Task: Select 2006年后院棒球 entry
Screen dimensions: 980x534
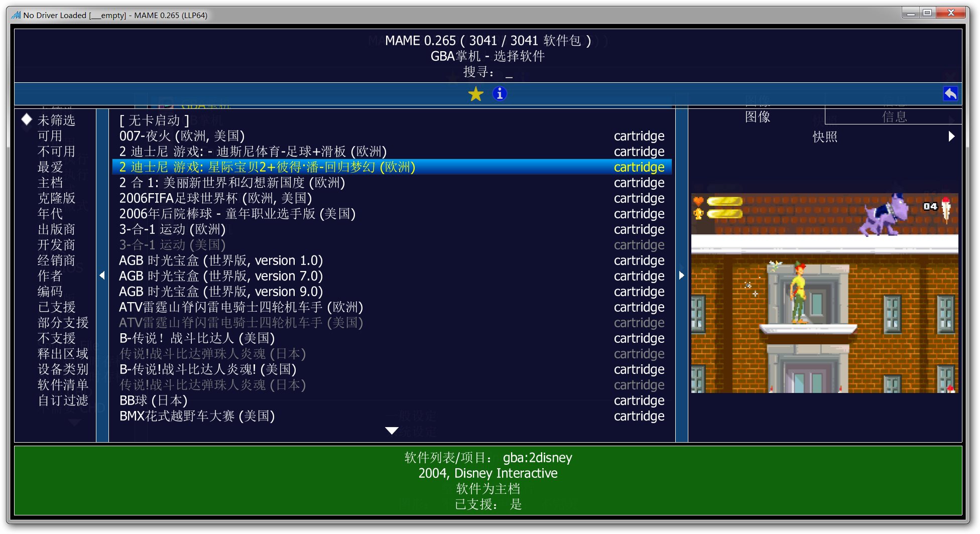Action: tap(392, 214)
